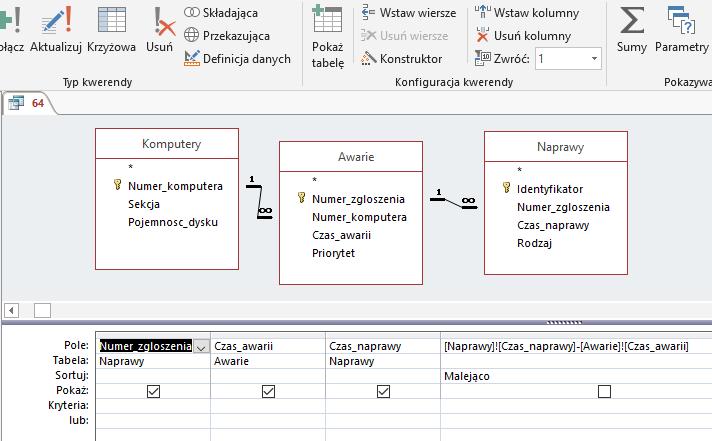The image size is (712, 441).
Task: Click the key icon beside Numer_komputera
Action: [118, 184]
